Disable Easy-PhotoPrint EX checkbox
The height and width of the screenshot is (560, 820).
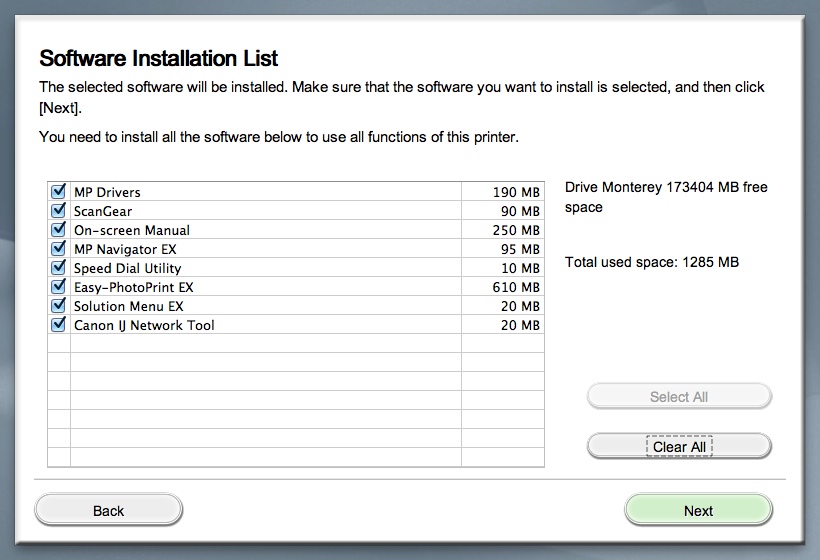pos(58,286)
